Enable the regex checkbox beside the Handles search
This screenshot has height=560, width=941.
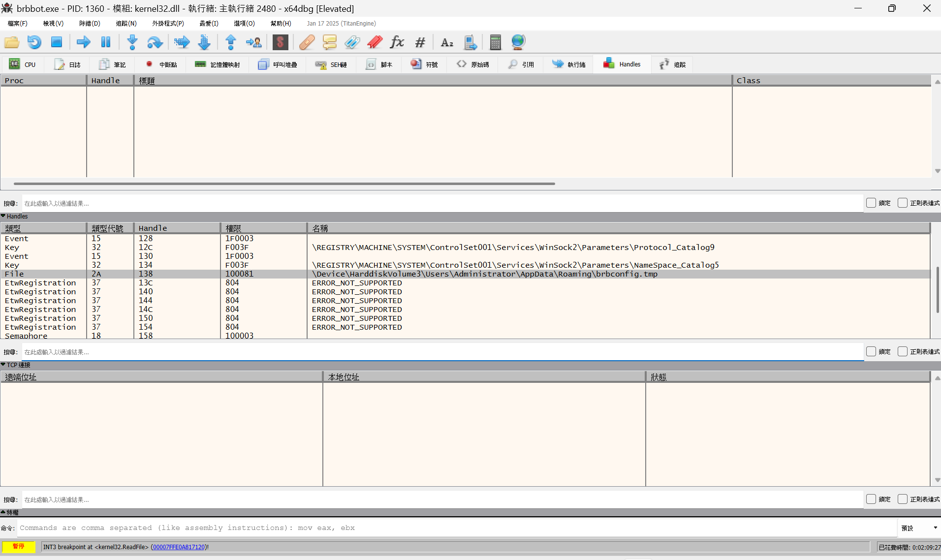902,203
